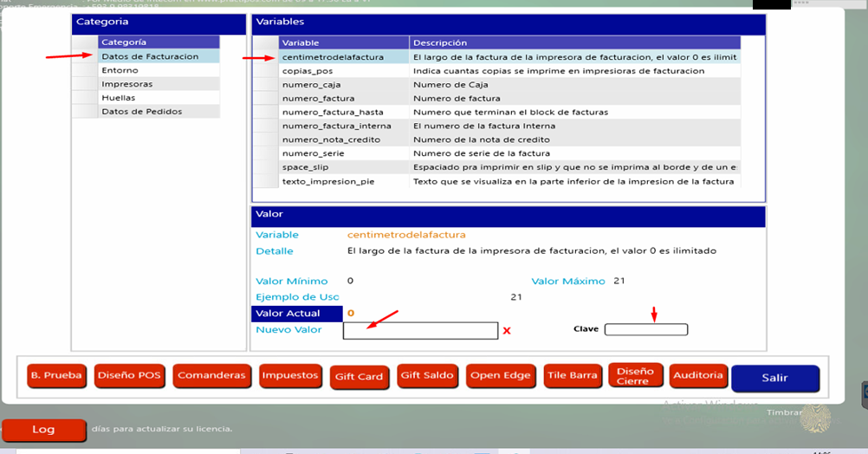This screenshot has width=868, height=454.
Task: Click the Variable column header
Action: pyautogui.click(x=344, y=42)
